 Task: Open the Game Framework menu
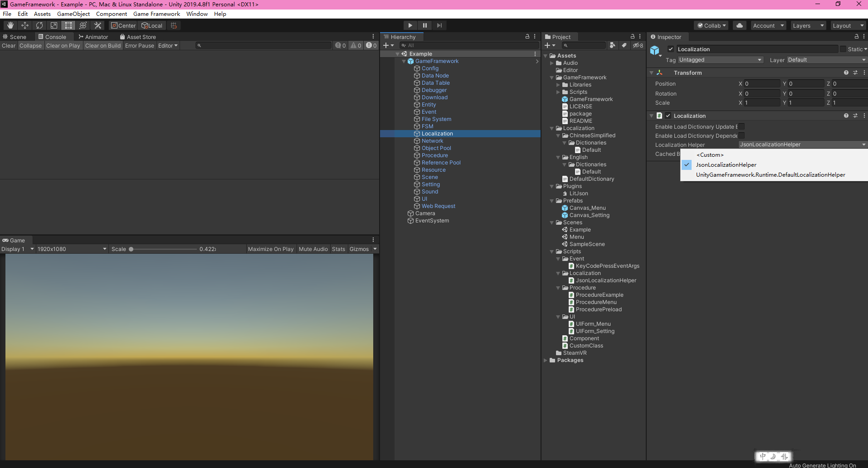click(156, 14)
